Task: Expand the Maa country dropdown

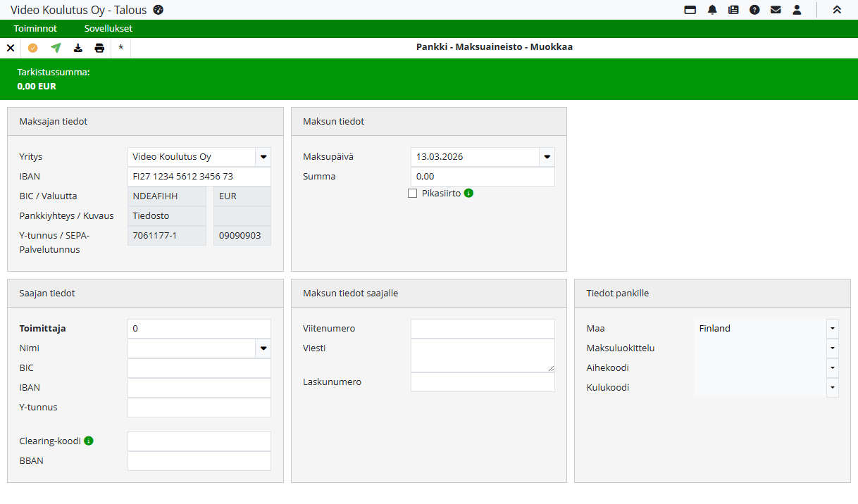Action: (x=832, y=329)
